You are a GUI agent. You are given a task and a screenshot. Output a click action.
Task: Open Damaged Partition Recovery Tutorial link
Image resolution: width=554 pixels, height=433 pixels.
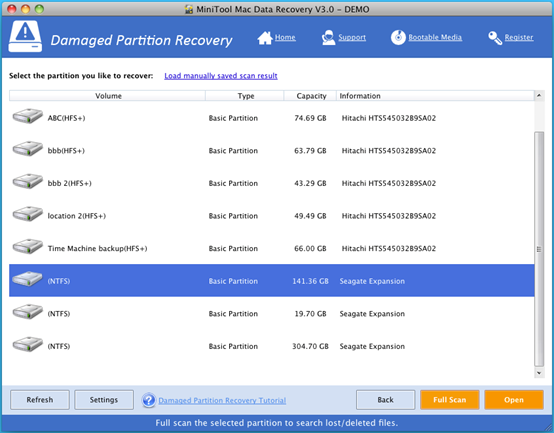[222, 401]
